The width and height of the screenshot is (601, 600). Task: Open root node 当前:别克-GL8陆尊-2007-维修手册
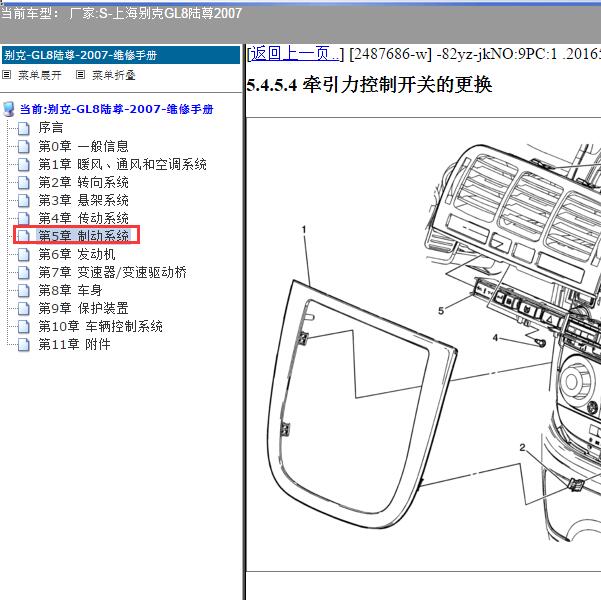coord(116,109)
